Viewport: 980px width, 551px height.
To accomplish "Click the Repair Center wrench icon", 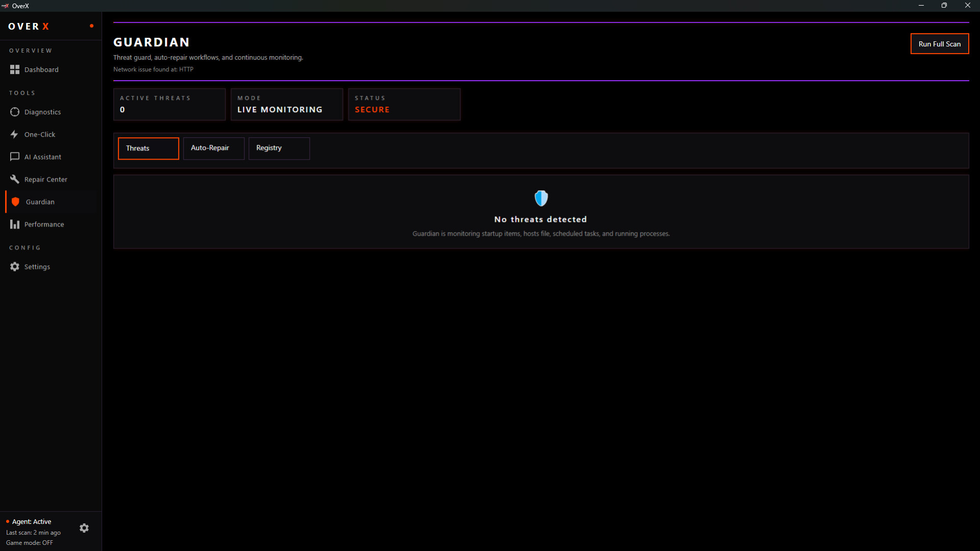I will (15, 179).
